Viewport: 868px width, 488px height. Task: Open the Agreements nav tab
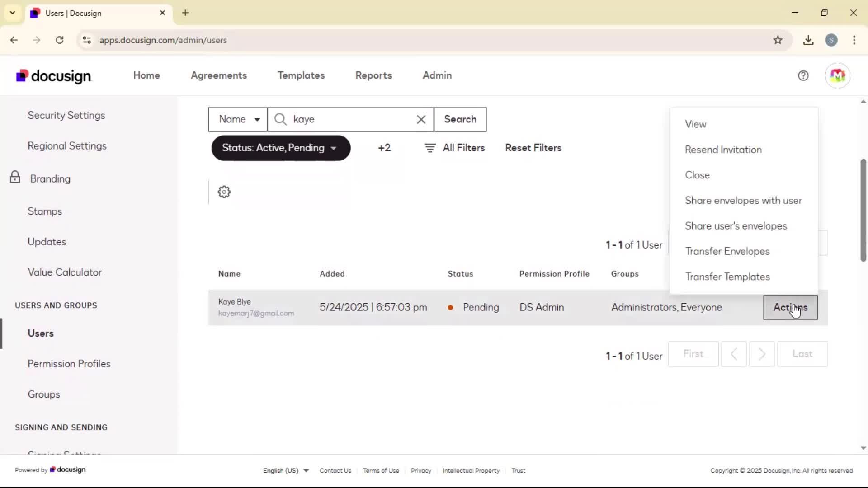[219, 75]
